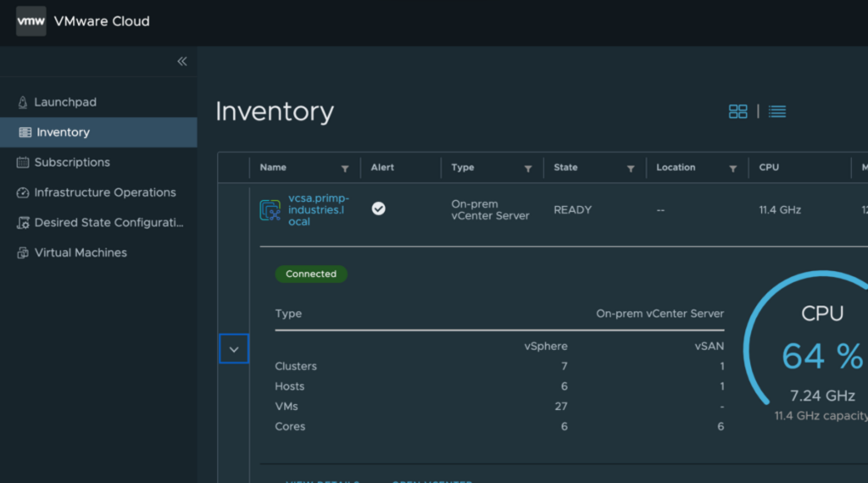Click the 11.4 GHz CPU cell
Screen dimensions: 868x483
pyautogui.click(x=780, y=210)
